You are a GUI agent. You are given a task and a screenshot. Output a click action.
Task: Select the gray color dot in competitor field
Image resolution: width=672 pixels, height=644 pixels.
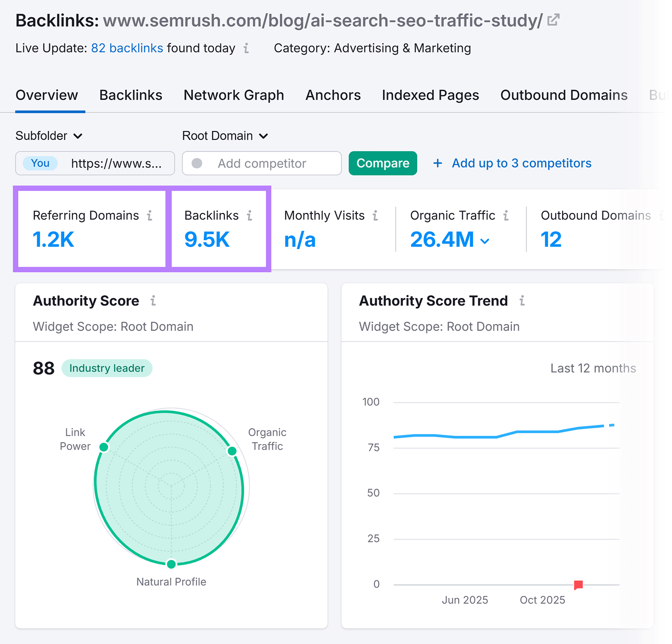tap(196, 163)
